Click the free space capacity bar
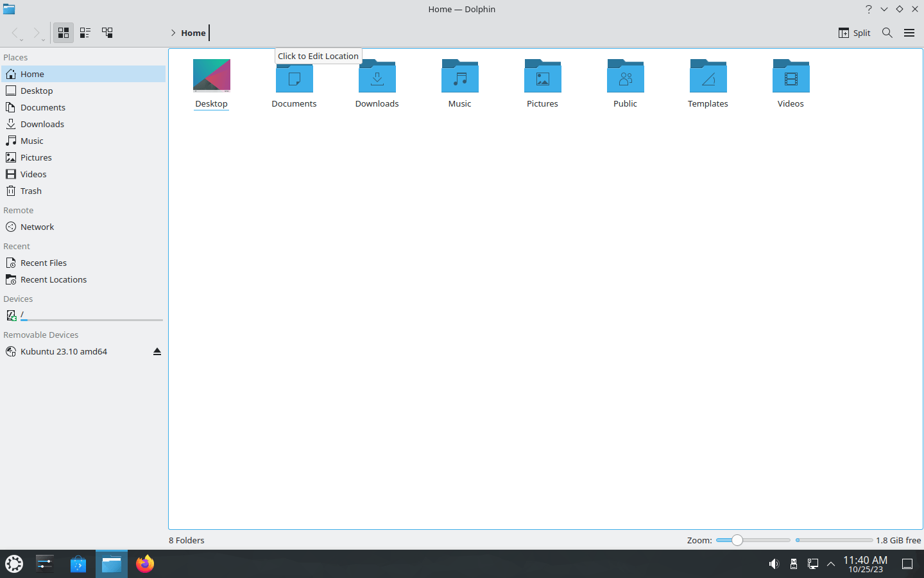The width and height of the screenshot is (924, 578). click(x=834, y=540)
